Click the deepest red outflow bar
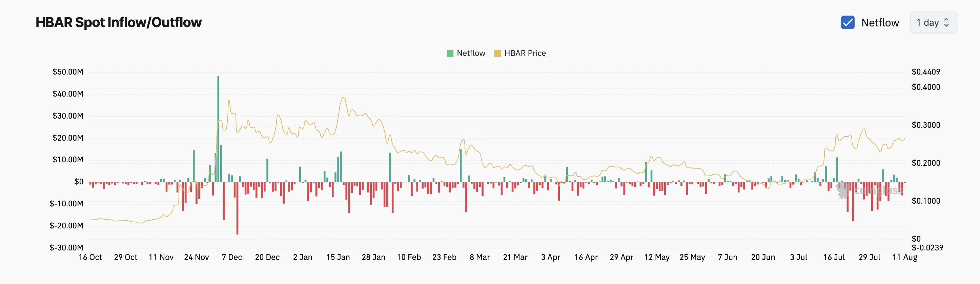The height and width of the screenshot is (284, 980). point(238,208)
